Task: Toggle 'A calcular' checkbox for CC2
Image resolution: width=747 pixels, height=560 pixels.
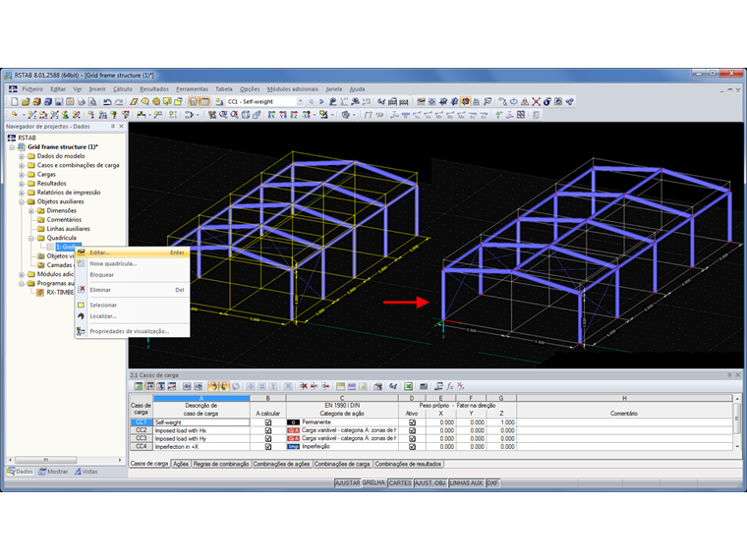Action: (x=268, y=430)
